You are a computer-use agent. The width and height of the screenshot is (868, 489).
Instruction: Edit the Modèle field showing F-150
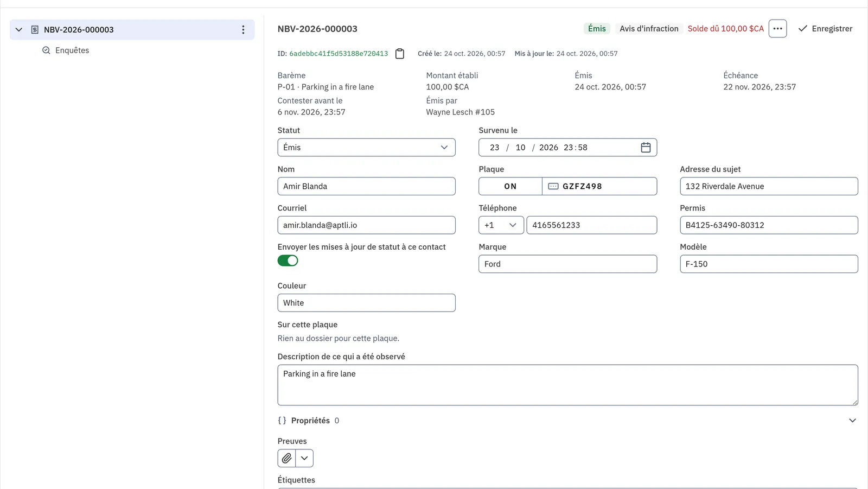tap(769, 264)
